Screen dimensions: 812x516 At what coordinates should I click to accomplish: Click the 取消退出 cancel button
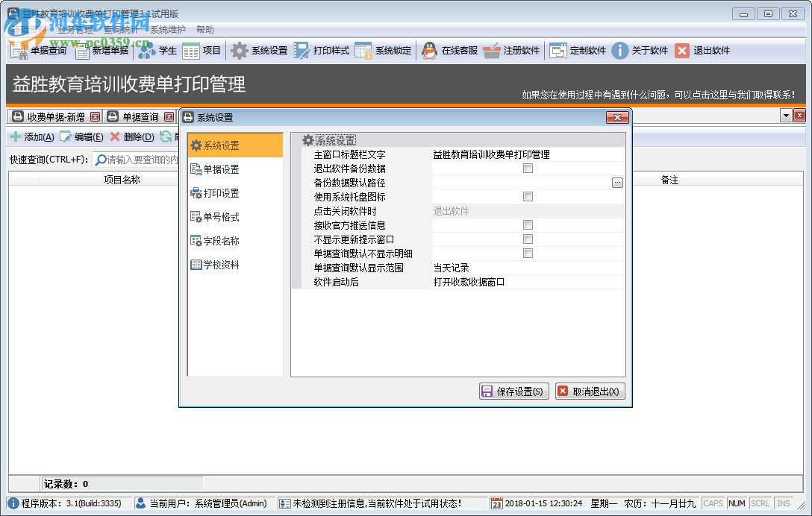tap(590, 391)
